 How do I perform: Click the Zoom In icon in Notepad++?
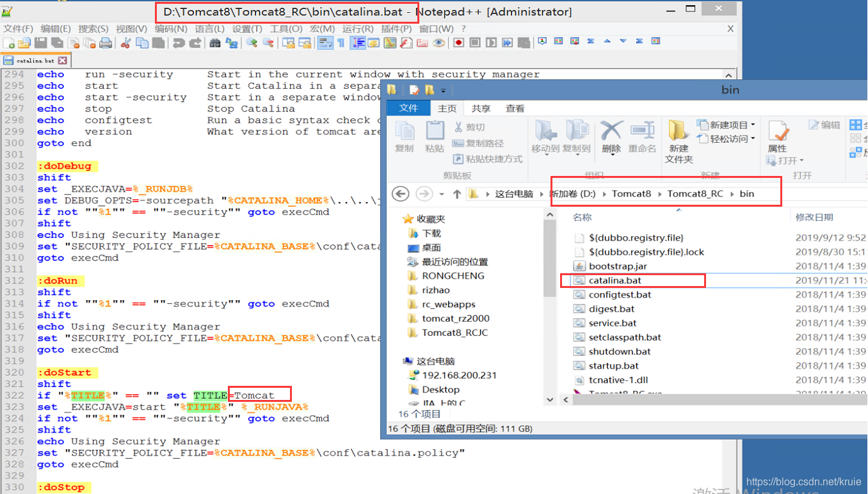(x=252, y=43)
